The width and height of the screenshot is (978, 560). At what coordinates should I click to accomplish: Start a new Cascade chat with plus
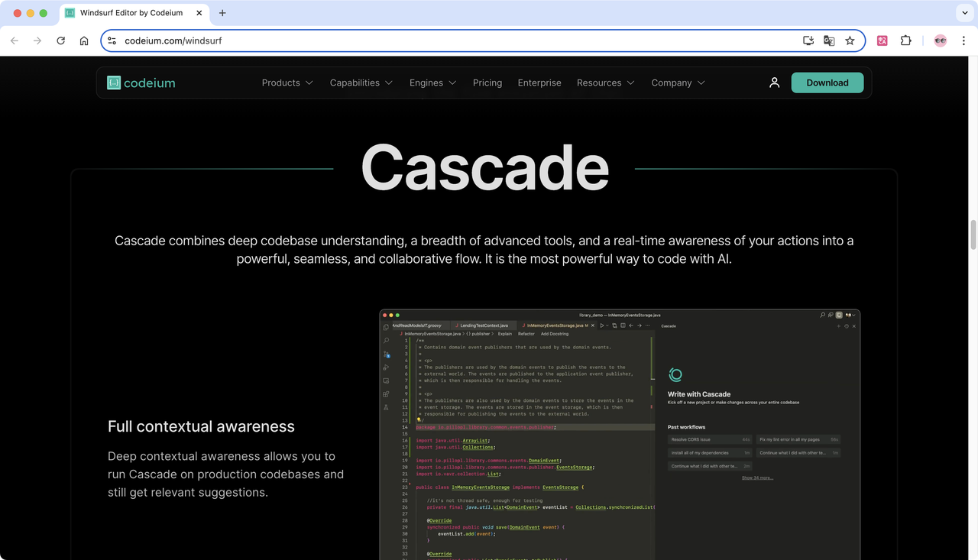tap(839, 326)
